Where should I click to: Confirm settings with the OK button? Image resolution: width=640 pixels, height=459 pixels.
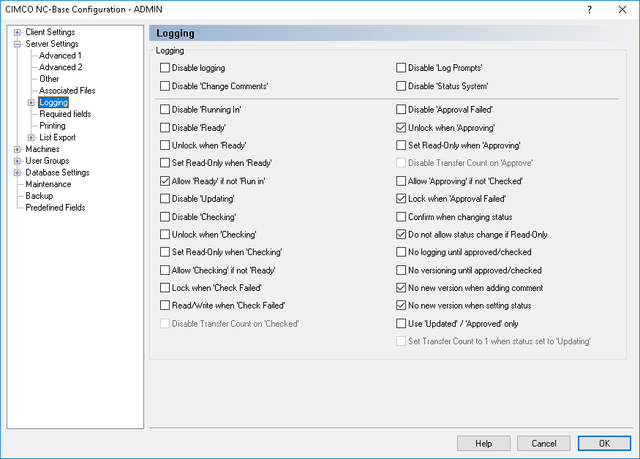point(604,443)
